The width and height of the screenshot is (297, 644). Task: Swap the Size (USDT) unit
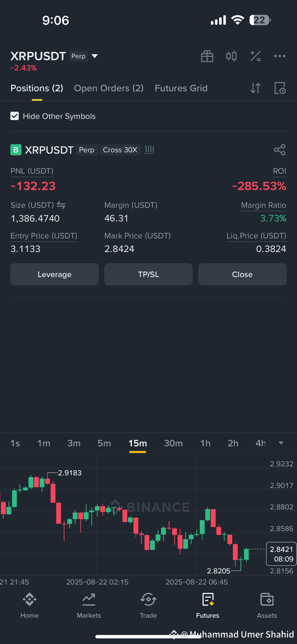(61, 205)
